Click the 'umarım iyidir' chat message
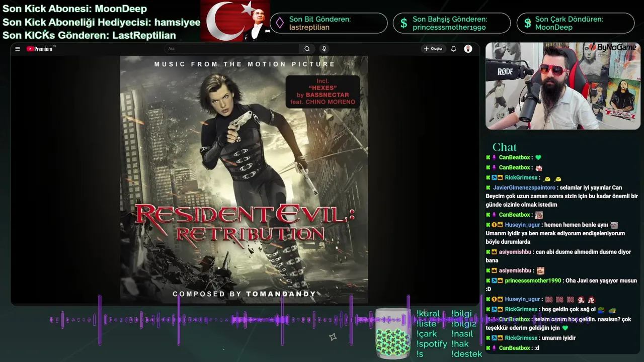 point(559,338)
